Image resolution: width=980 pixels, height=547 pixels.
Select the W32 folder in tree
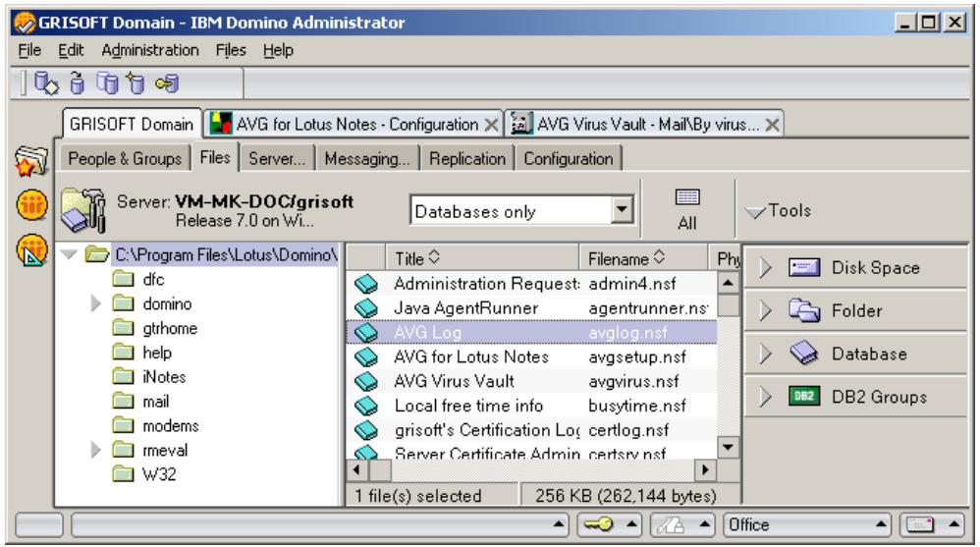[159, 474]
